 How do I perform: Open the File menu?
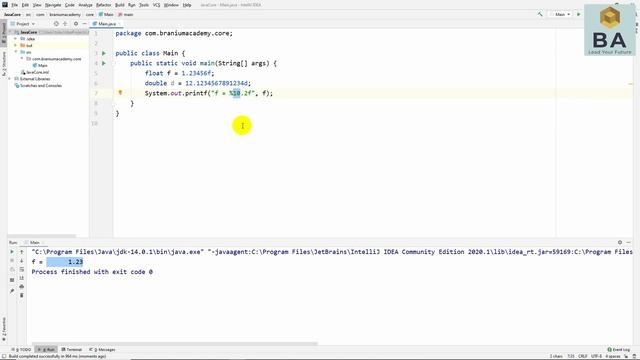(15, 5)
